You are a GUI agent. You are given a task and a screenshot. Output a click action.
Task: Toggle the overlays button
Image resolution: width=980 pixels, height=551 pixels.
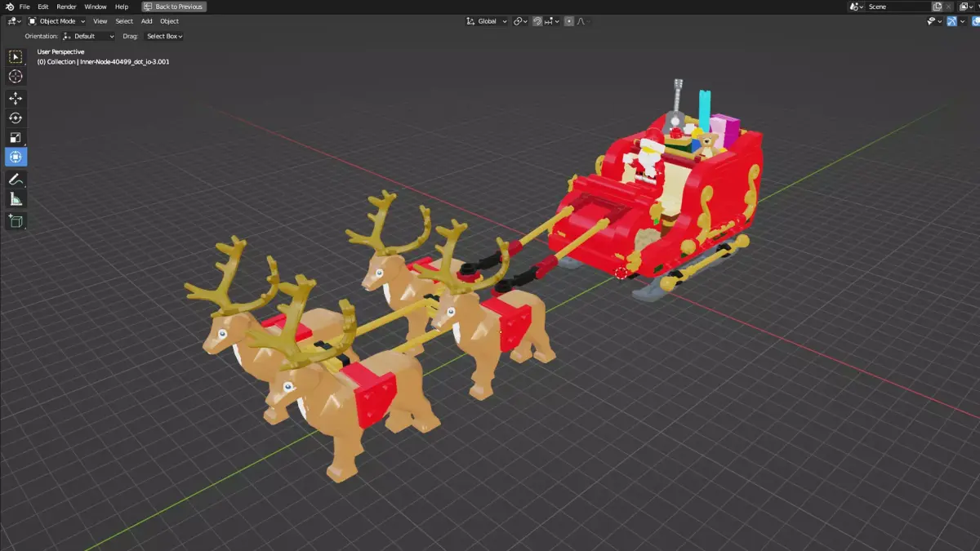(x=975, y=21)
